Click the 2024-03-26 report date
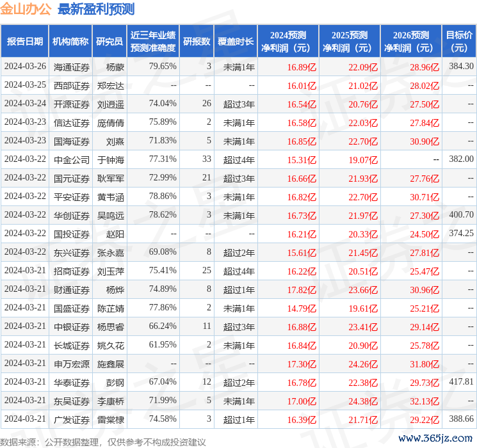The width and height of the screenshot is (477, 448). (x=25, y=66)
